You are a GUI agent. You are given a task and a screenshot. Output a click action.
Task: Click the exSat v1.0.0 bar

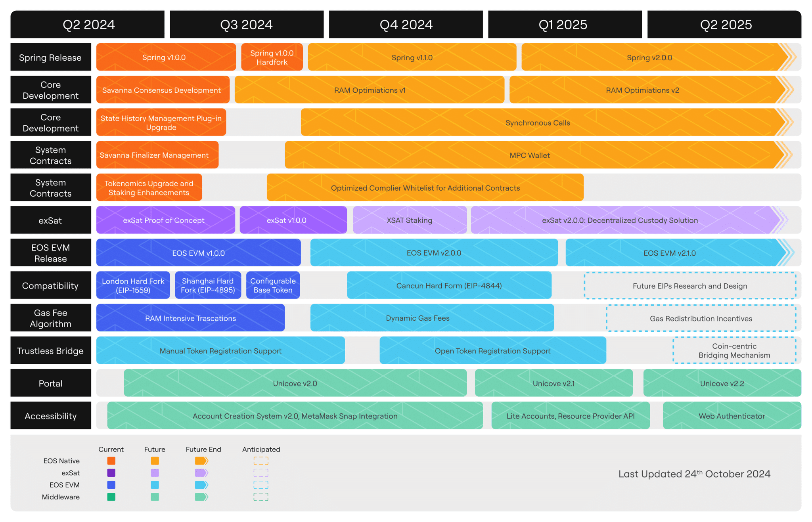click(x=293, y=220)
